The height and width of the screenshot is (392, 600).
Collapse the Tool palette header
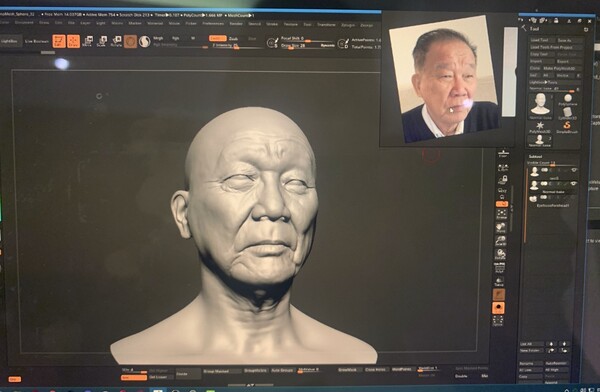[535, 29]
